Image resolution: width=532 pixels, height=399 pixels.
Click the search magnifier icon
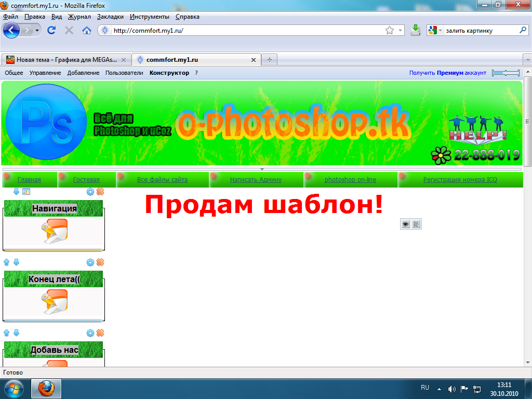click(523, 30)
